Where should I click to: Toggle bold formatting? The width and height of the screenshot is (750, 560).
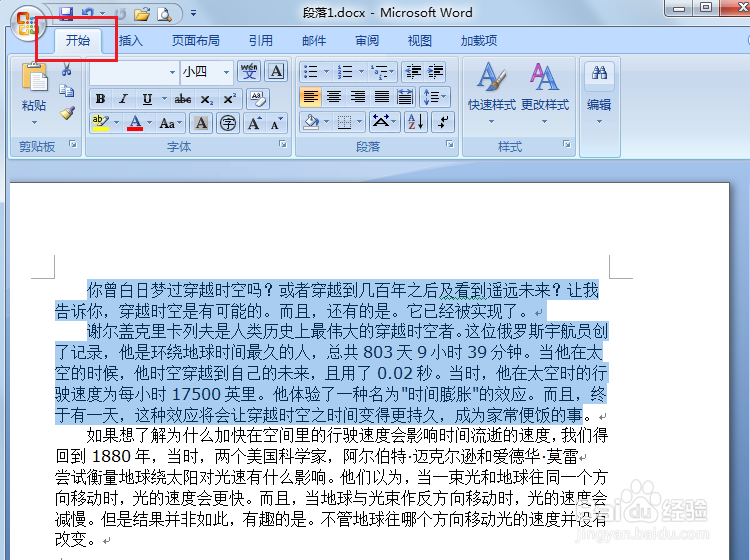pos(100,99)
